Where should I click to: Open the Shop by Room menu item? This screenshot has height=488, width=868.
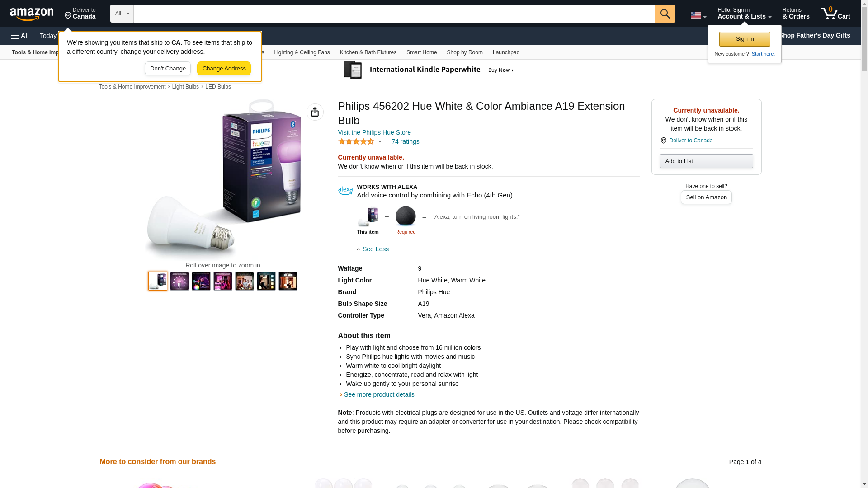(464, 52)
